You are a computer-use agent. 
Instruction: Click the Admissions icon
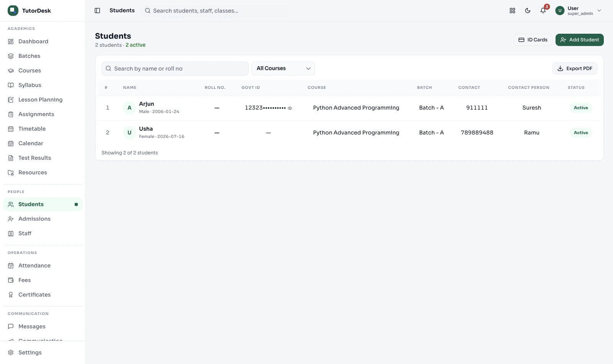coord(11,219)
